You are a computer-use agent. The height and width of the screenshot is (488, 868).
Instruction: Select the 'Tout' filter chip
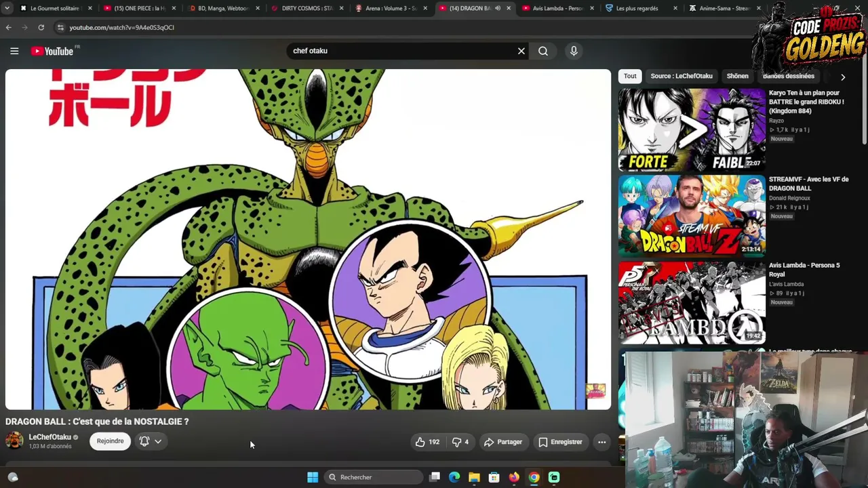click(x=630, y=77)
